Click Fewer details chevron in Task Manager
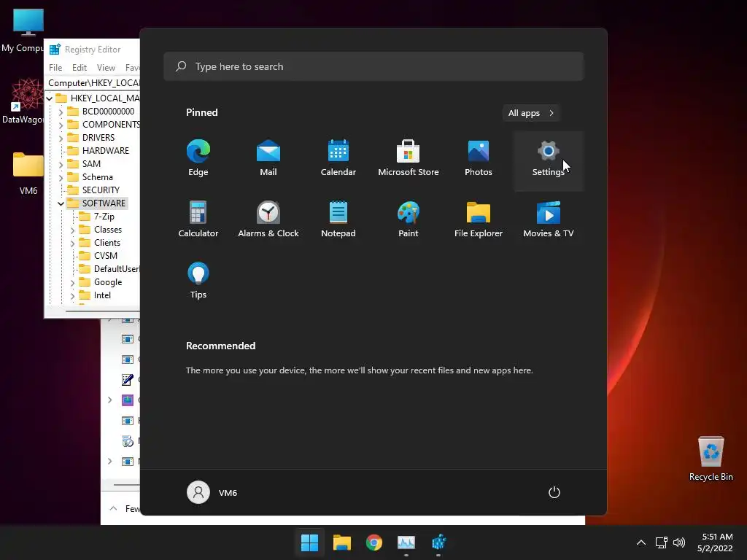This screenshot has height=560, width=747. 113,508
